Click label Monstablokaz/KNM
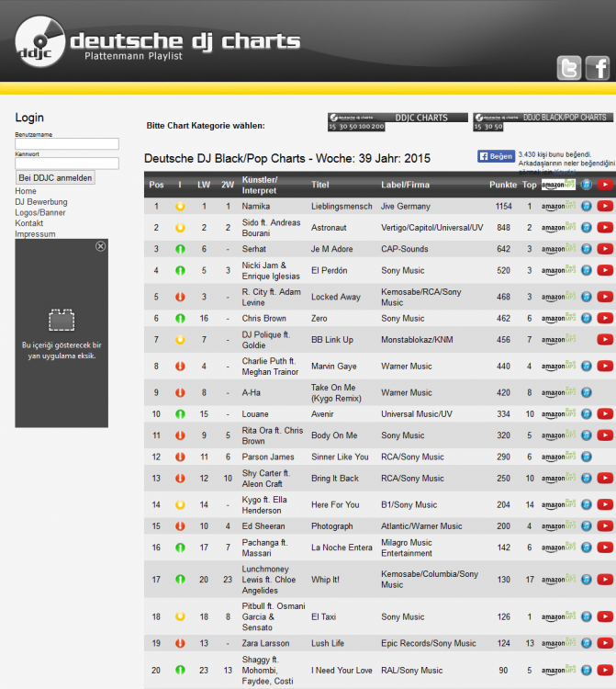 click(x=417, y=340)
